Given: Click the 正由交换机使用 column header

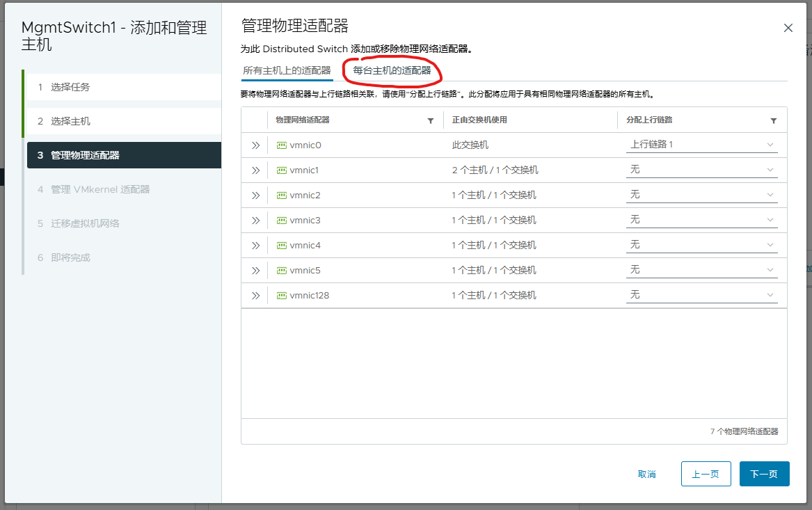Looking at the screenshot, I should [x=479, y=120].
